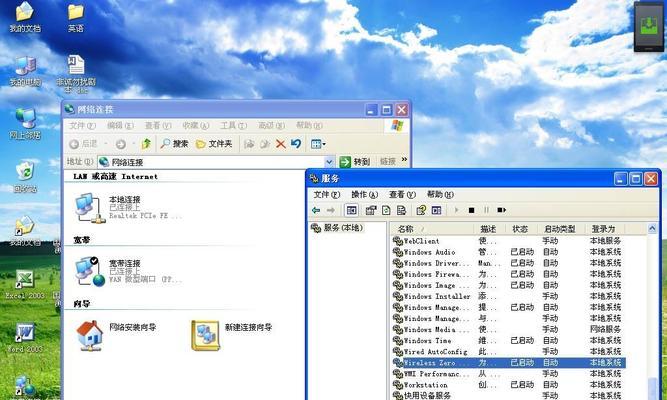
Task: Click the Up folder icon in 网络连接 toolbar
Action: click(146, 144)
